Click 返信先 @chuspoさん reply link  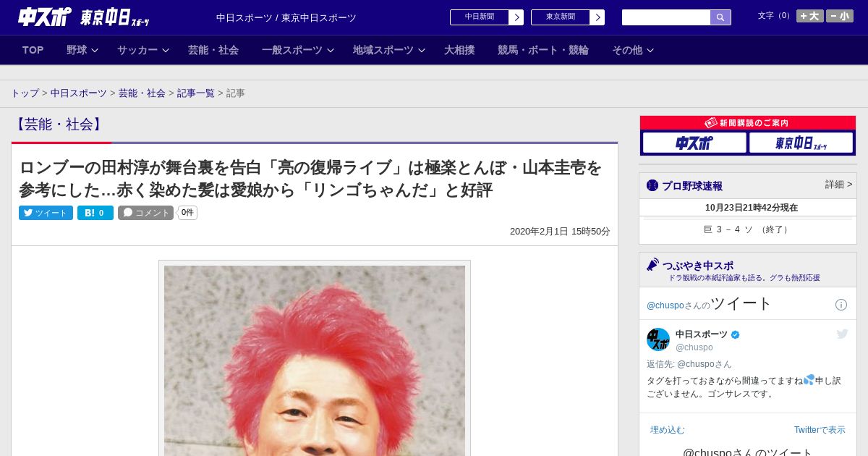click(689, 364)
